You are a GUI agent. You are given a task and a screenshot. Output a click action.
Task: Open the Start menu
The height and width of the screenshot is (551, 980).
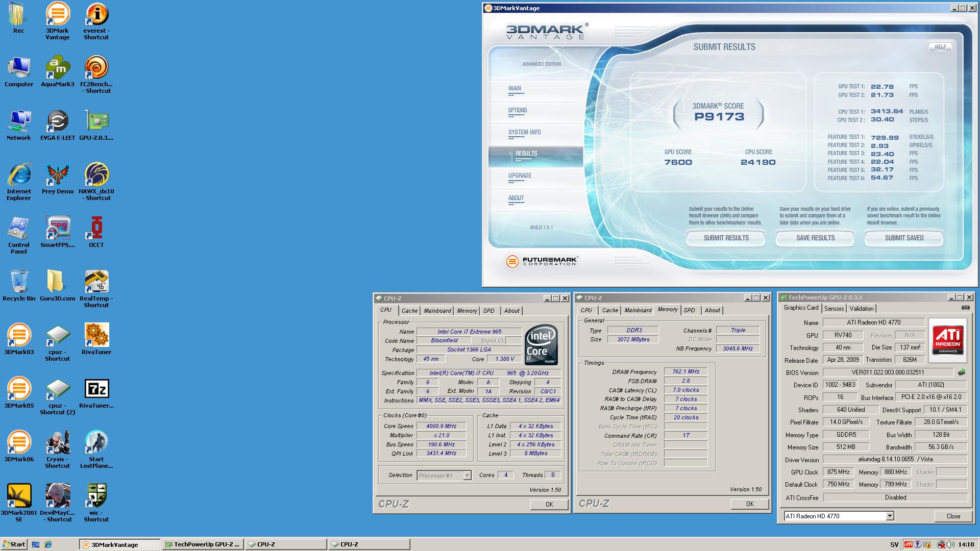(14, 544)
